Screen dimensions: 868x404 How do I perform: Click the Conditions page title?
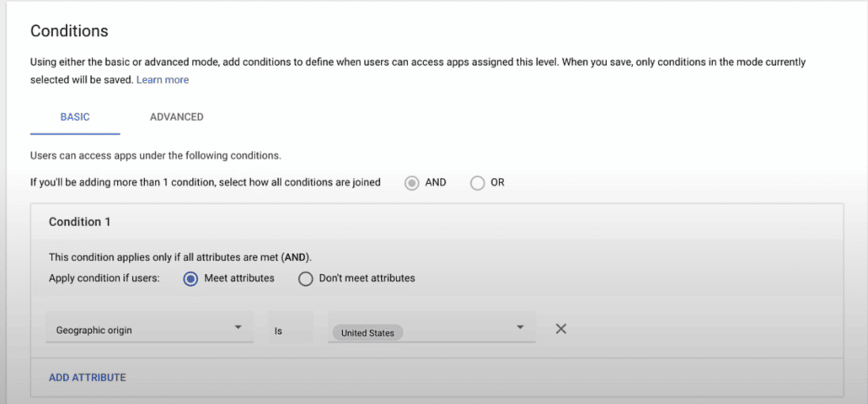pyautogui.click(x=69, y=31)
